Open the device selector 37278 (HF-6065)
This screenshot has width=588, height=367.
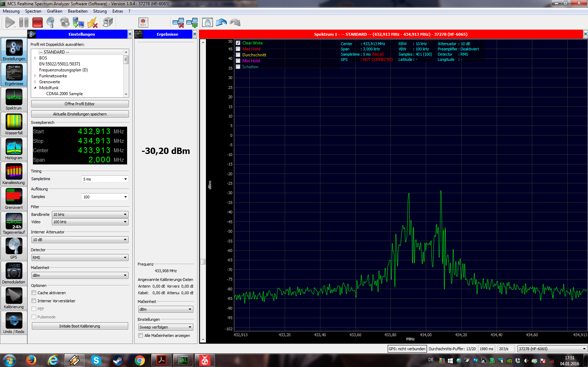pos(552,349)
